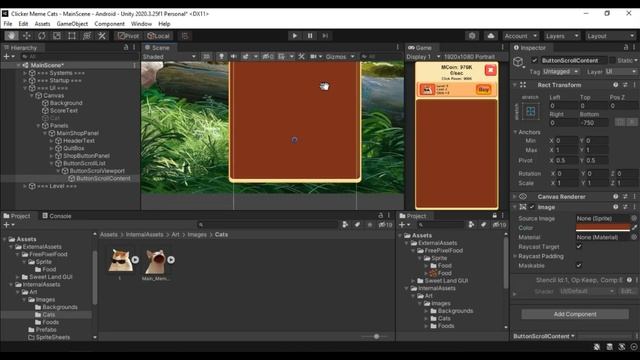Toggle Local handle rotation
This screenshot has width=640, height=360.
[158, 36]
